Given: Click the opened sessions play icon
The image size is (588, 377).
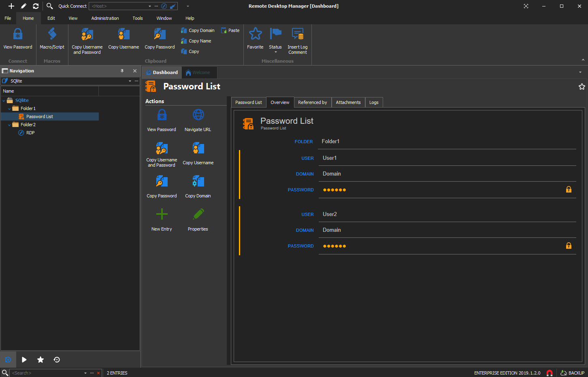Looking at the screenshot, I should pyautogui.click(x=24, y=360).
